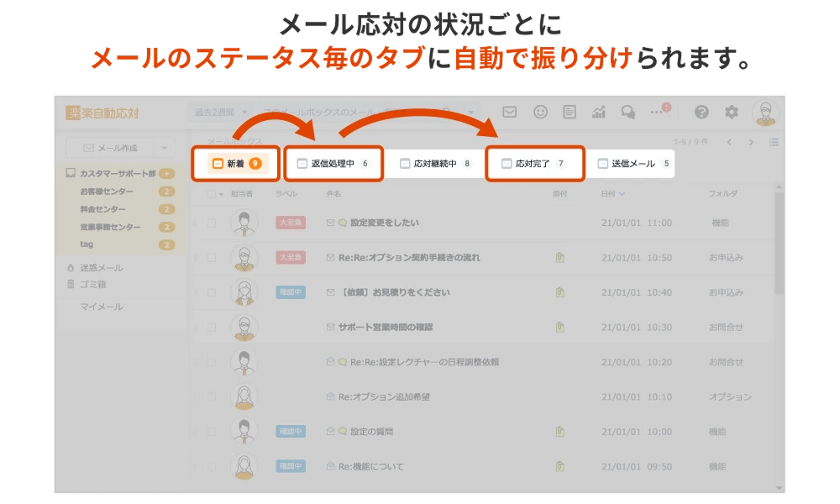Open マイメール in sidebar

coord(102,307)
